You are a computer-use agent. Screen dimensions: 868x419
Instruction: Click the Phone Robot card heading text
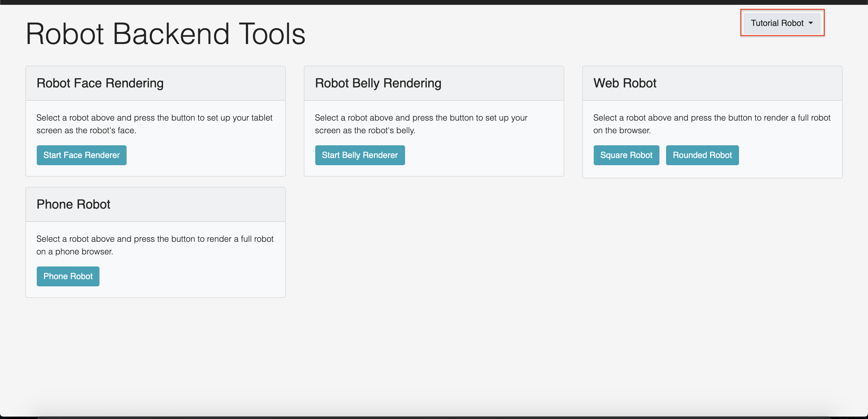[x=73, y=204]
